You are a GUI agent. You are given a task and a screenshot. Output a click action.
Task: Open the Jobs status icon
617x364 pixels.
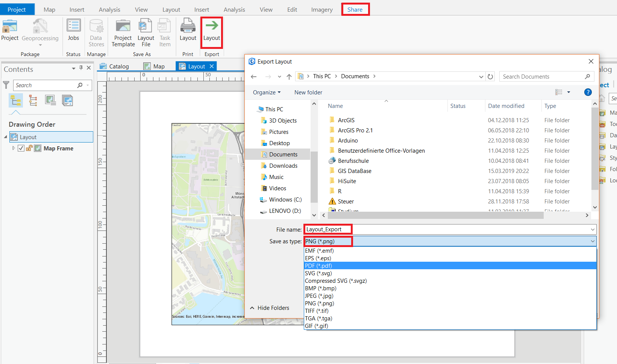point(73,26)
